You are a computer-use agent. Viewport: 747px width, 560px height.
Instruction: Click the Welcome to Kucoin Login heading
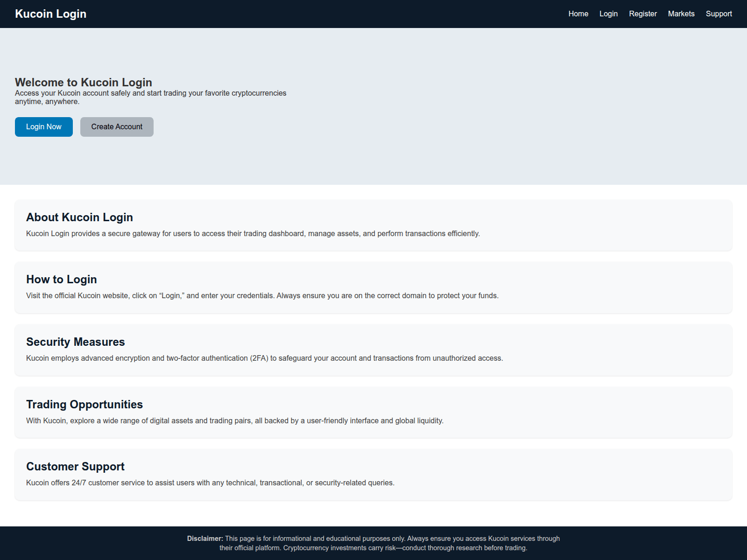[x=83, y=82]
